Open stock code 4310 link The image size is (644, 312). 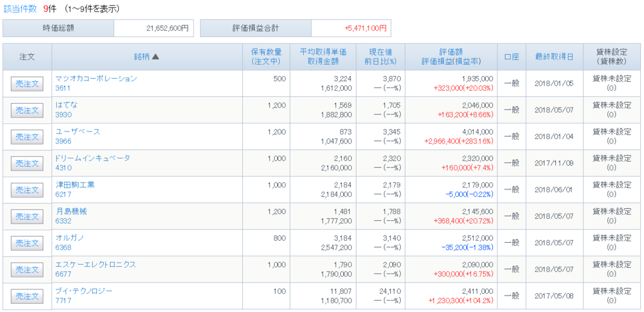64,167
